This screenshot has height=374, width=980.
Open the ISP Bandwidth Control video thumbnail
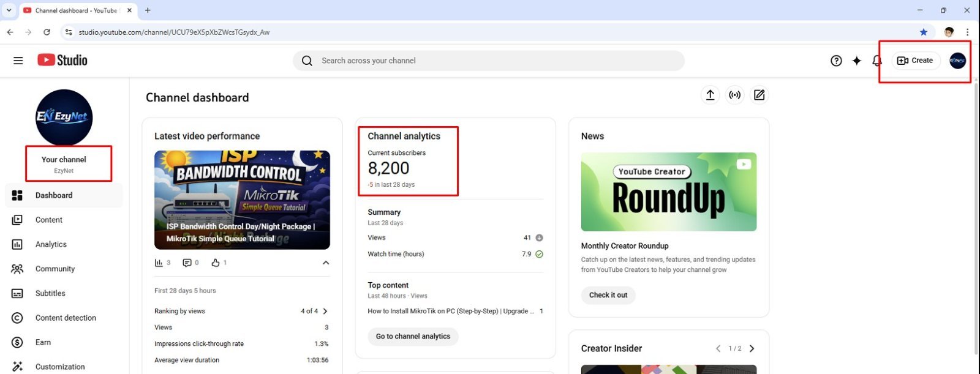[242, 200]
